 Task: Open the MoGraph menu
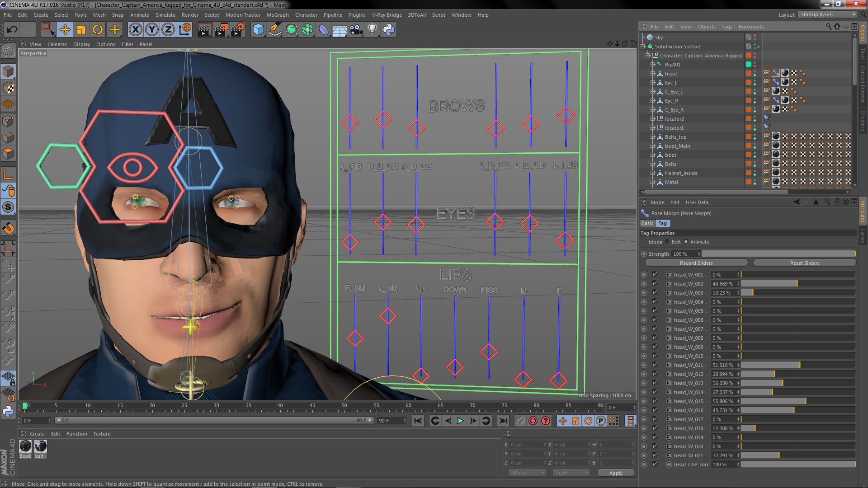point(278,15)
